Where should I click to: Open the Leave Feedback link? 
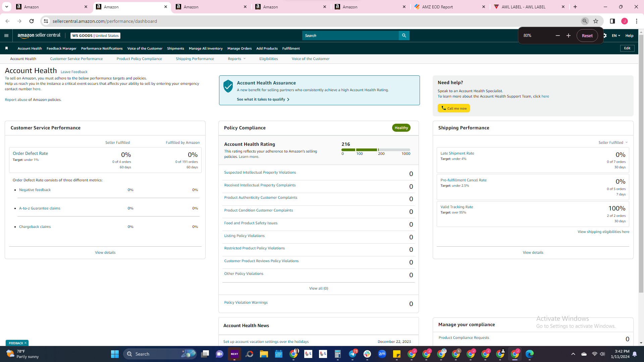point(74,72)
